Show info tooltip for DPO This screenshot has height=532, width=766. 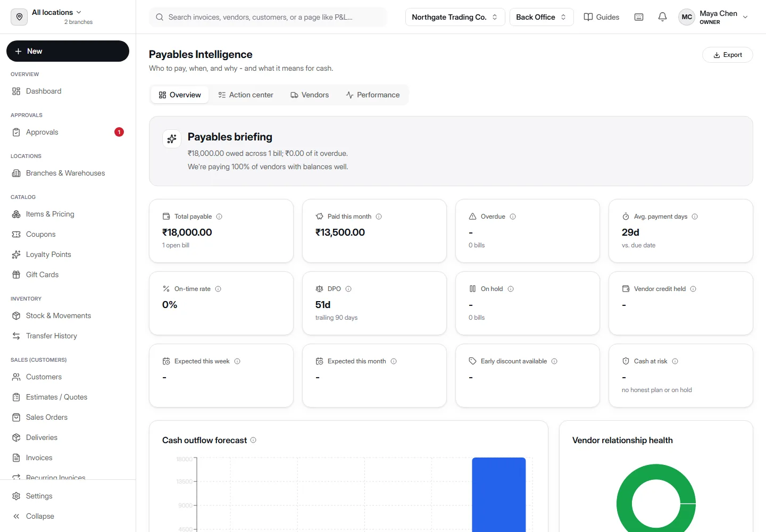coord(348,289)
